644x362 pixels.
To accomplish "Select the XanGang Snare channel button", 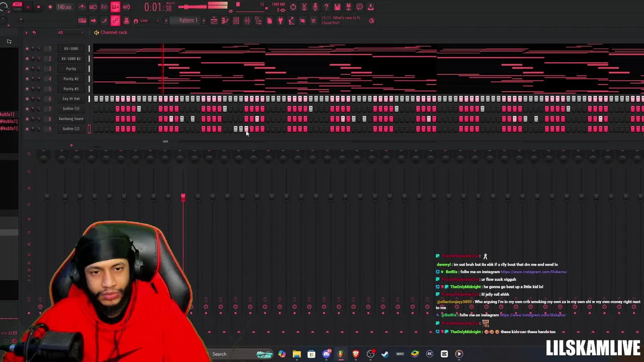I will coord(71,119).
